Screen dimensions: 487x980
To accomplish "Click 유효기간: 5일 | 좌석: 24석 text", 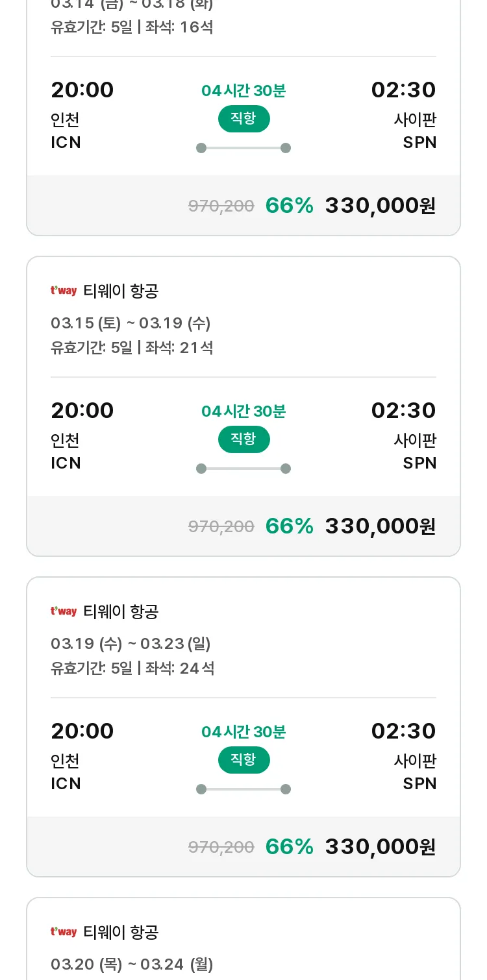I will tap(132, 668).
